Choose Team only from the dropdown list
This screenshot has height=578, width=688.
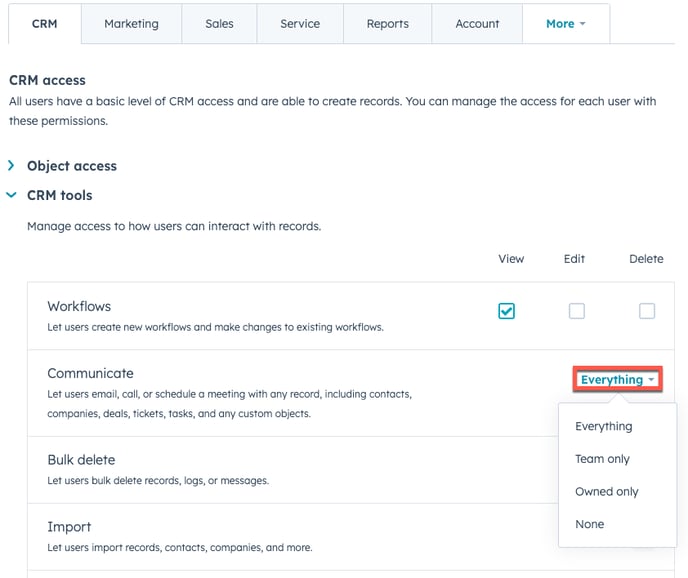[602, 459]
